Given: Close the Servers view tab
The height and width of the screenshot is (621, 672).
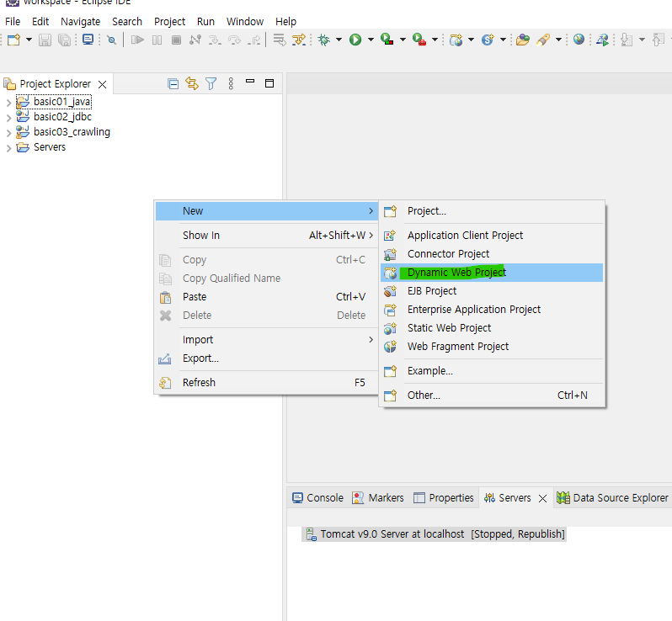Looking at the screenshot, I should [x=542, y=498].
